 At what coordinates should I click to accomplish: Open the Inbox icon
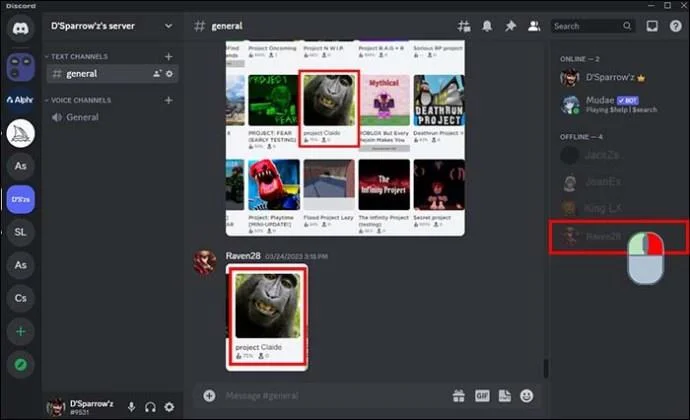click(x=652, y=26)
